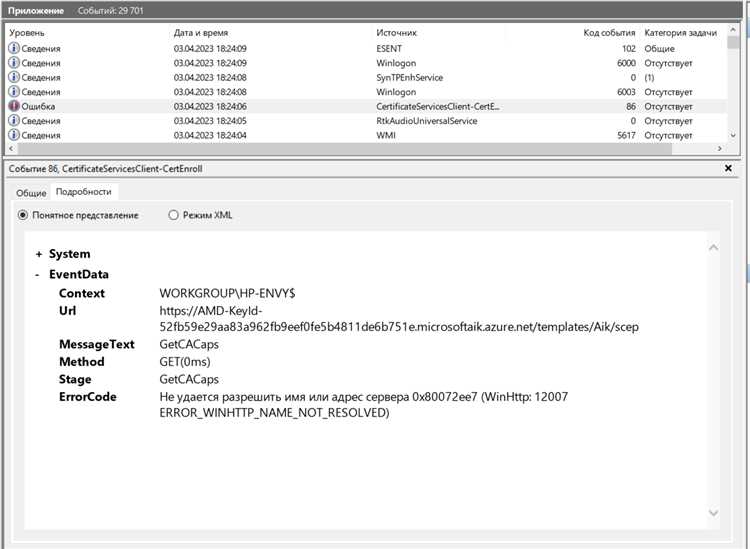
Task: Select Режим XML radio button
Action: [x=173, y=215]
